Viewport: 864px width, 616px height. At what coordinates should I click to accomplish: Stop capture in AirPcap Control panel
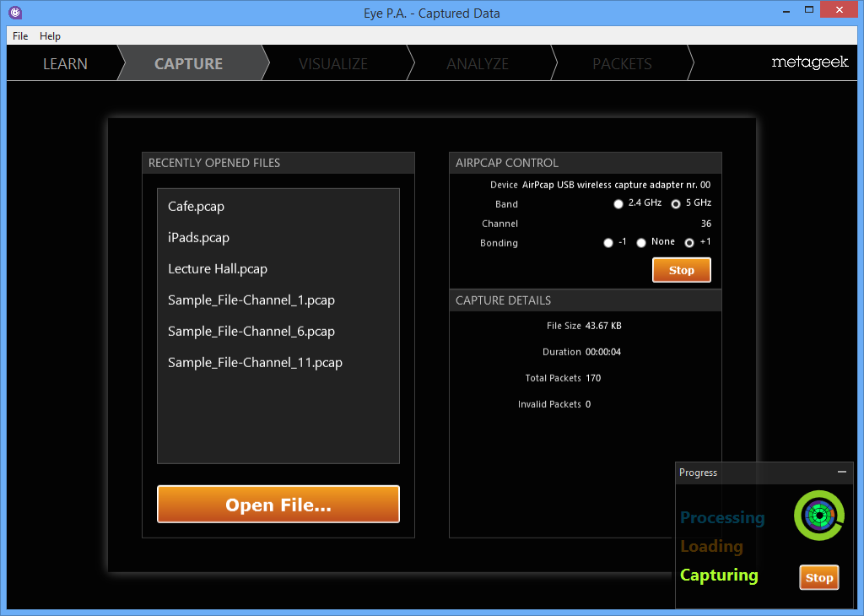click(x=682, y=270)
